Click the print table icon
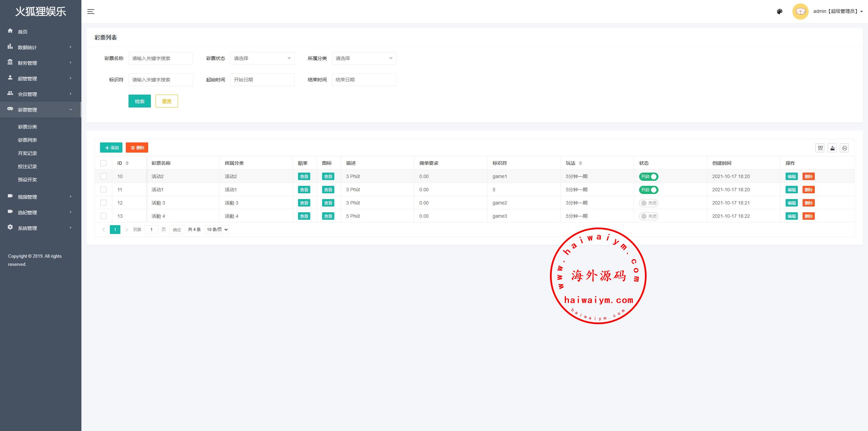Screen dimensions: 868x431 click(844, 148)
